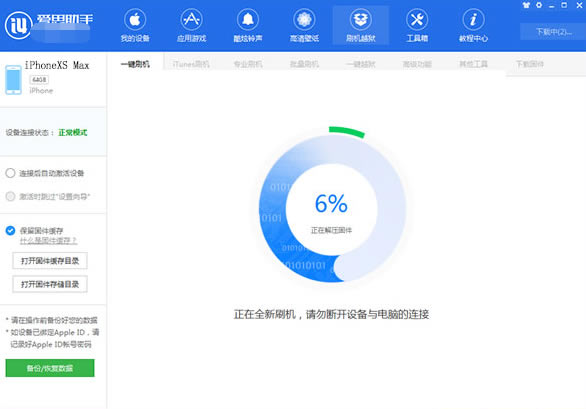586x409 pixels.
Task: Switch to the 下载固件 tab
Action: (530, 64)
